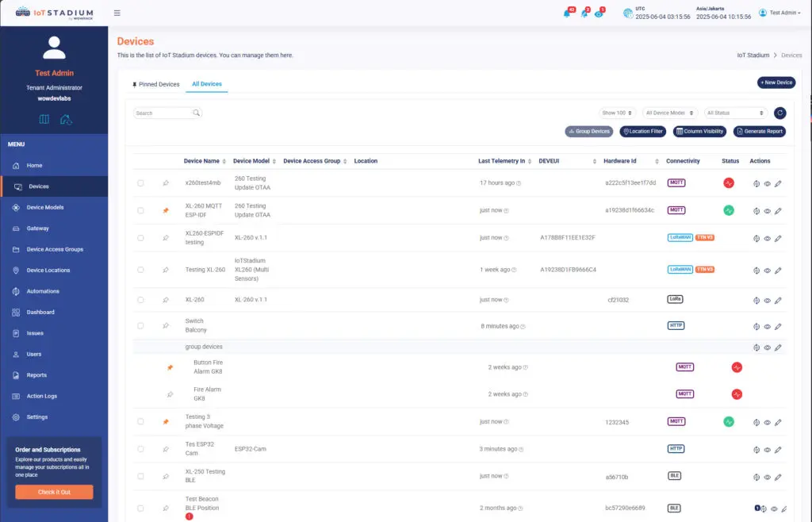The width and height of the screenshot is (812, 522).
Task: Click the edit pencil for x260test4mb
Action: point(778,183)
